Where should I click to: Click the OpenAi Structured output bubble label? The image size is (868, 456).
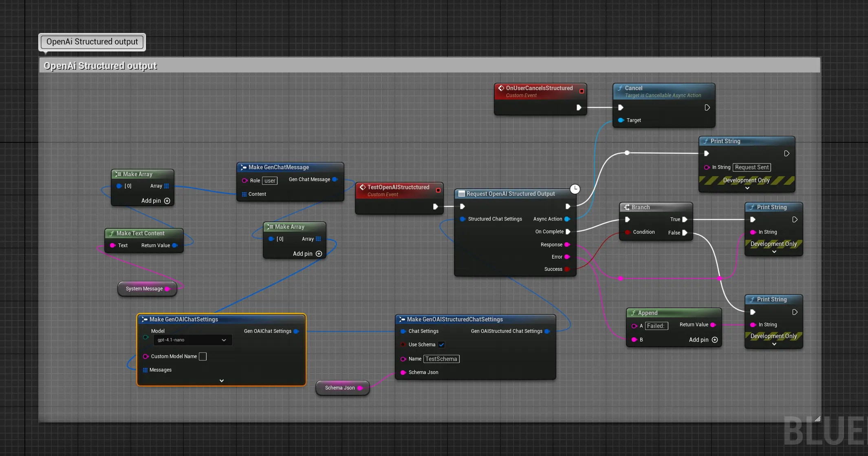point(92,42)
